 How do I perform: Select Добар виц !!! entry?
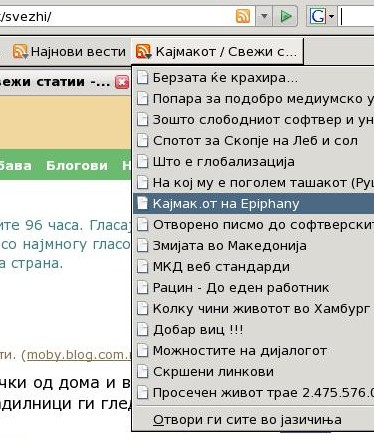[x=253, y=330]
